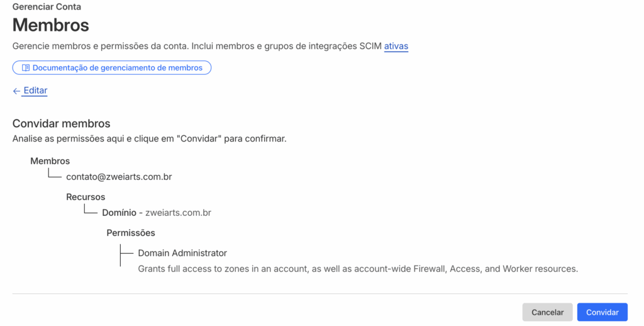
Task: Click the zweiarts.com.br domain name
Action: [178, 213]
